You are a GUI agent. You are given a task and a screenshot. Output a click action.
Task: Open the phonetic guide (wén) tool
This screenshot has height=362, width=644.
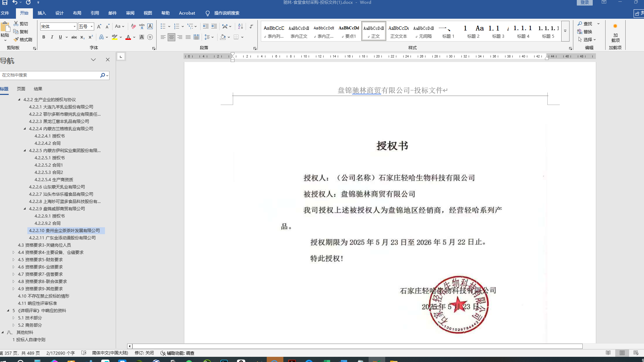[x=142, y=26]
